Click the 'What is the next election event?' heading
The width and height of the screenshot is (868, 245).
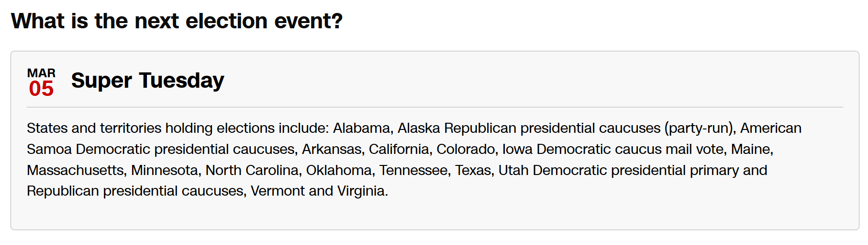[x=177, y=21]
